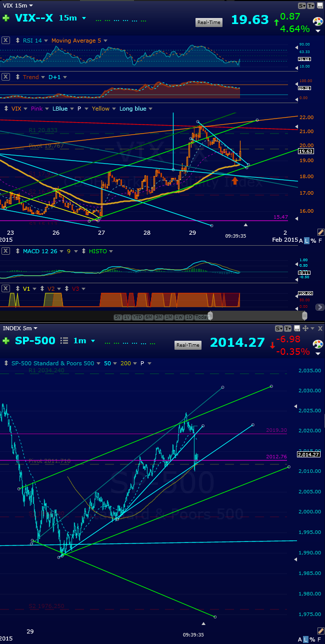This screenshot has height=644, width=325.
Task: Click the T button in INDEX window header
Action: click(288, 328)
